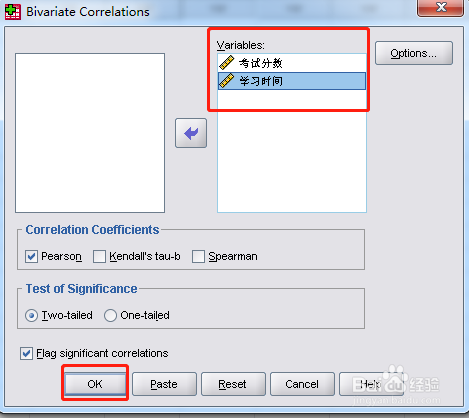Select the One-tailed significance test
This screenshot has width=469, height=418.
pos(110,315)
